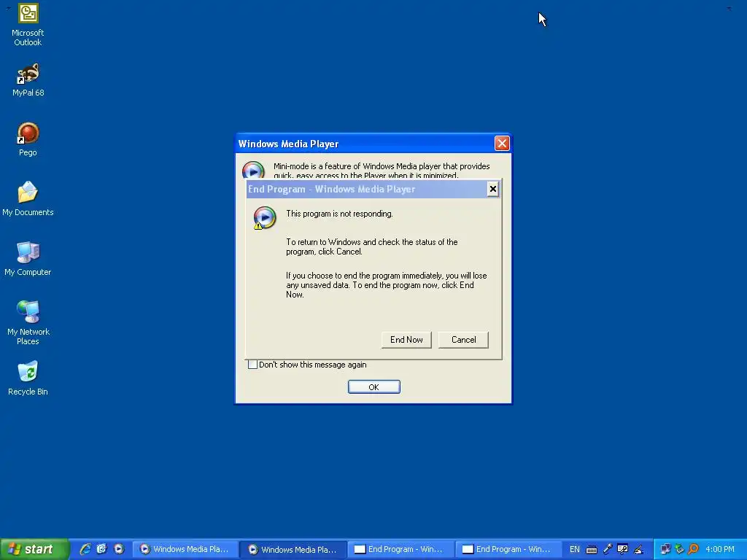
Task: Launch Internet Explorer from Quick Launch
Action: pyautogui.click(x=85, y=549)
